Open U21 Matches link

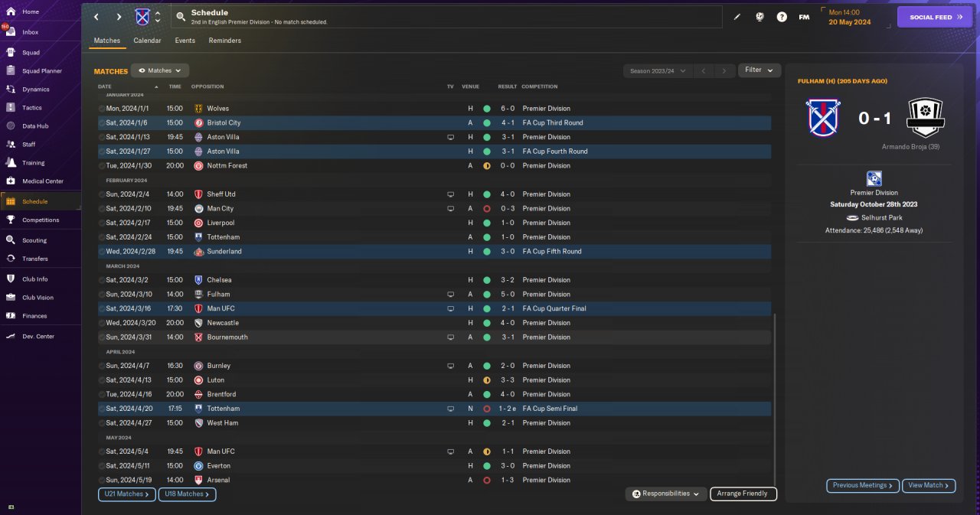pyautogui.click(x=127, y=494)
